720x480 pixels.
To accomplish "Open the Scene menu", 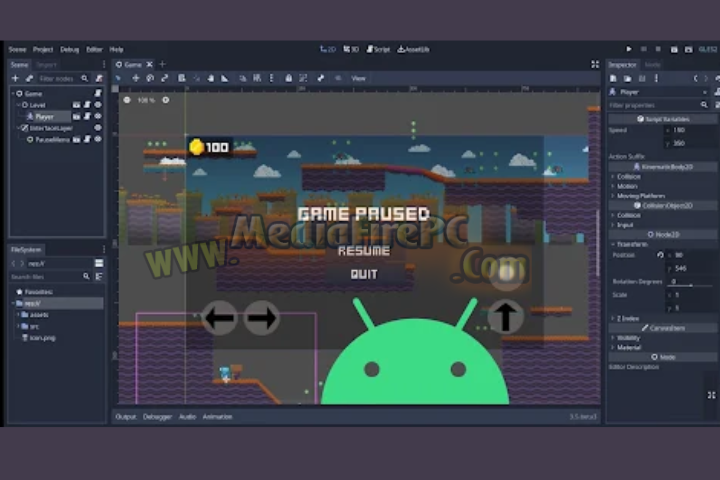I will 17,49.
